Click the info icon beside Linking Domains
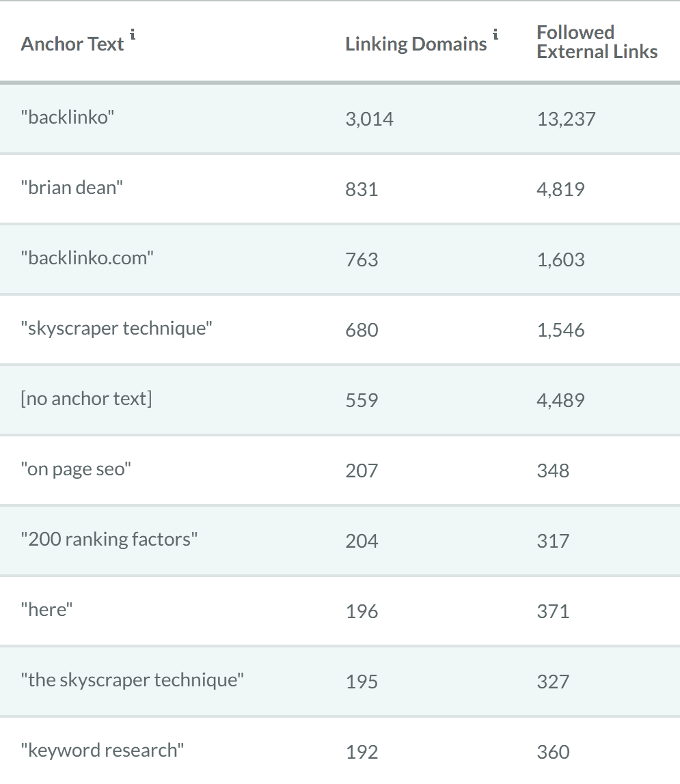The height and width of the screenshot is (784, 680). [x=495, y=35]
